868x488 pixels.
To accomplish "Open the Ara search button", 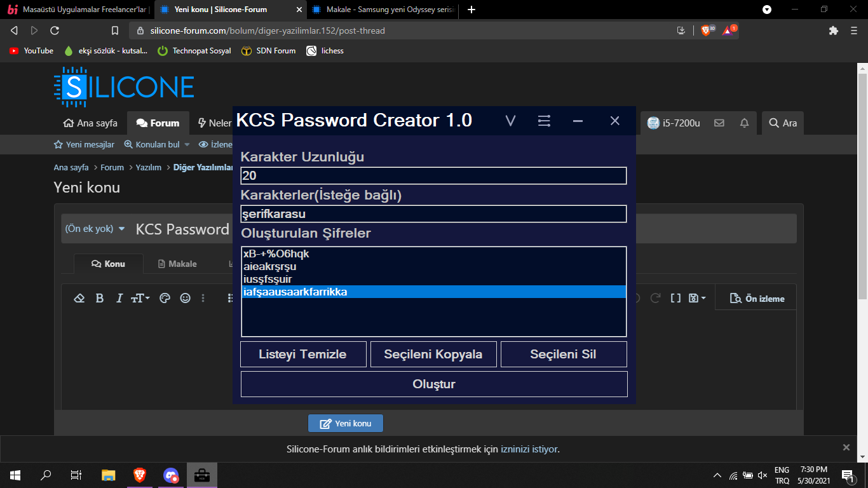I will point(783,123).
